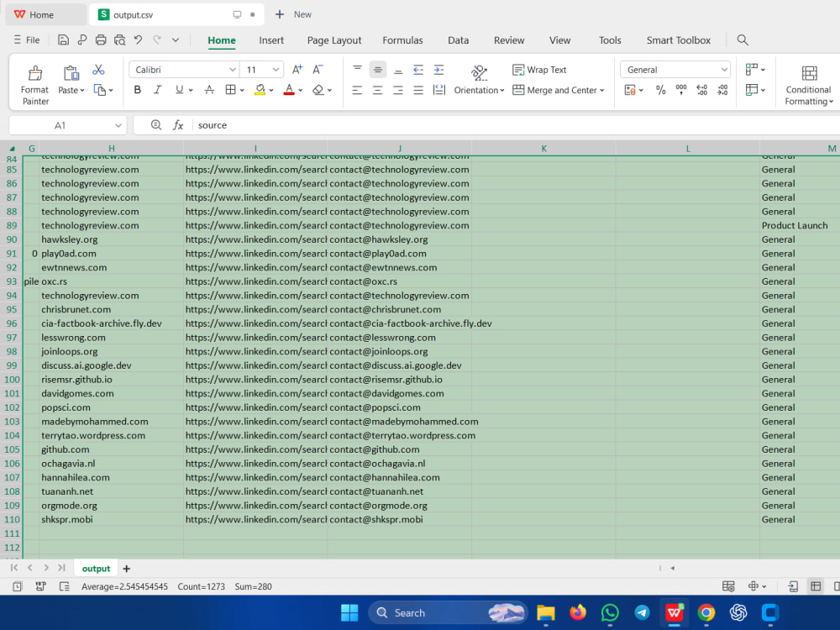840x630 pixels.
Task: Toggle Strikethrough formatting
Action: click(209, 90)
